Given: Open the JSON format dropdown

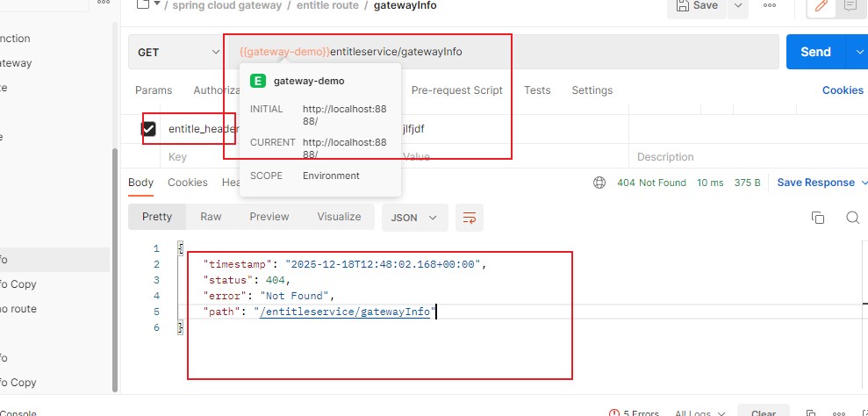Looking at the screenshot, I should point(414,218).
